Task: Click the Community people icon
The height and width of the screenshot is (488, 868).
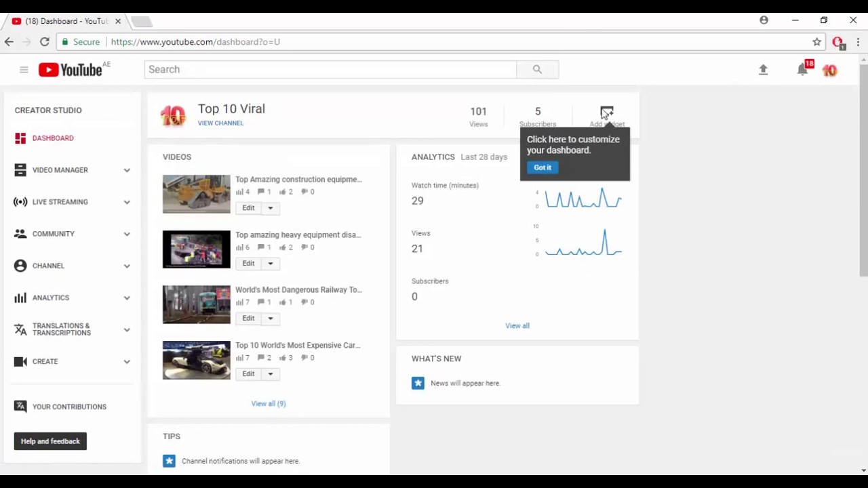Action: pyautogui.click(x=20, y=234)
